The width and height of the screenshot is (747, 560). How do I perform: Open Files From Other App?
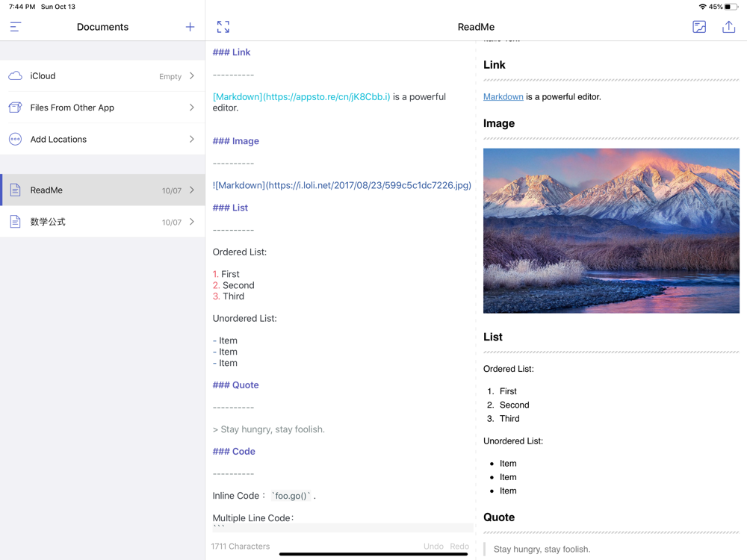coord(102,108)
